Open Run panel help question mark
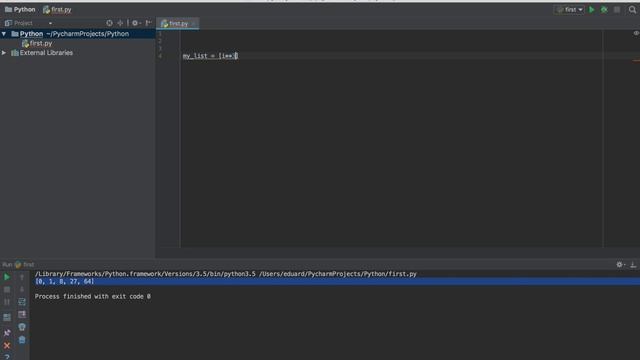Screen dimensions: 640x360 point(7,357)
